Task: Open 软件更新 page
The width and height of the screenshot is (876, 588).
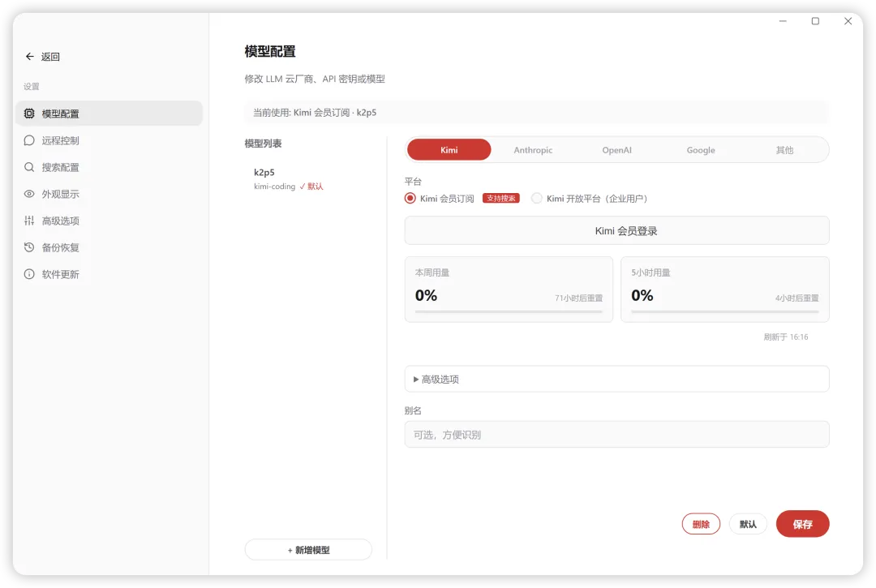Action: [x=109, y=274]
